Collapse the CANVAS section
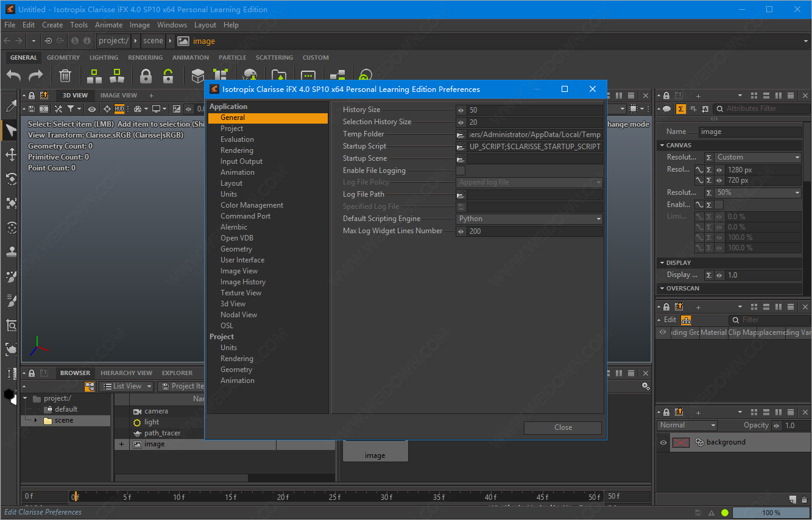The height and width of the screenshot is (520, 812). (662, 146)
